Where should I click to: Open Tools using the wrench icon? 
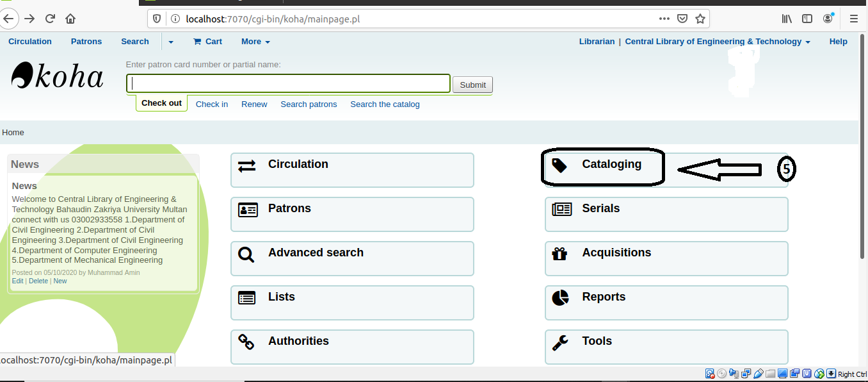(x=560, y=342)
